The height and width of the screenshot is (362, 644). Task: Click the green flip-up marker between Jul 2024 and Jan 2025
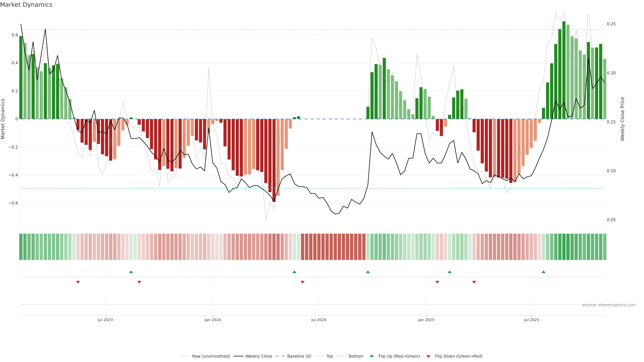coord(368,272)
